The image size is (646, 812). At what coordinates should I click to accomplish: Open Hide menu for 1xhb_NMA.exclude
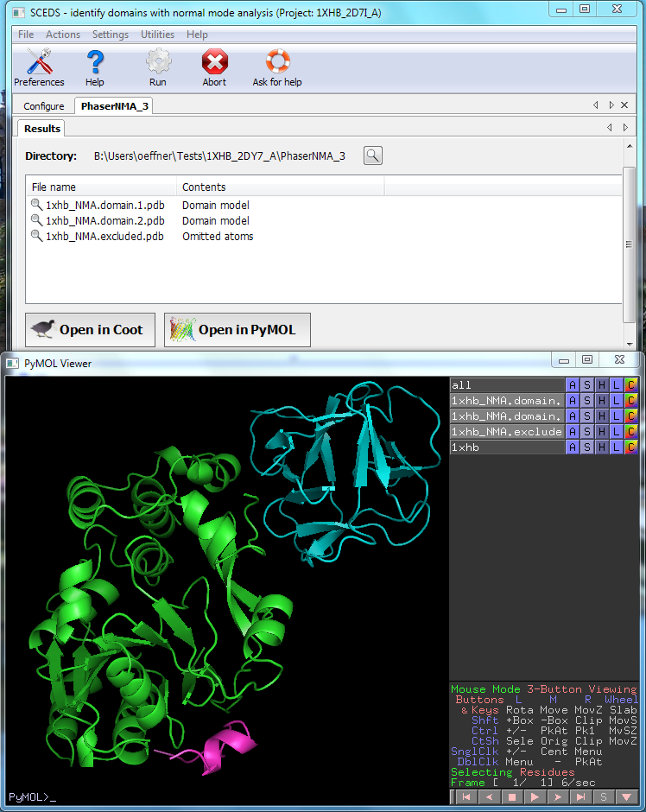tap(601, 432)
